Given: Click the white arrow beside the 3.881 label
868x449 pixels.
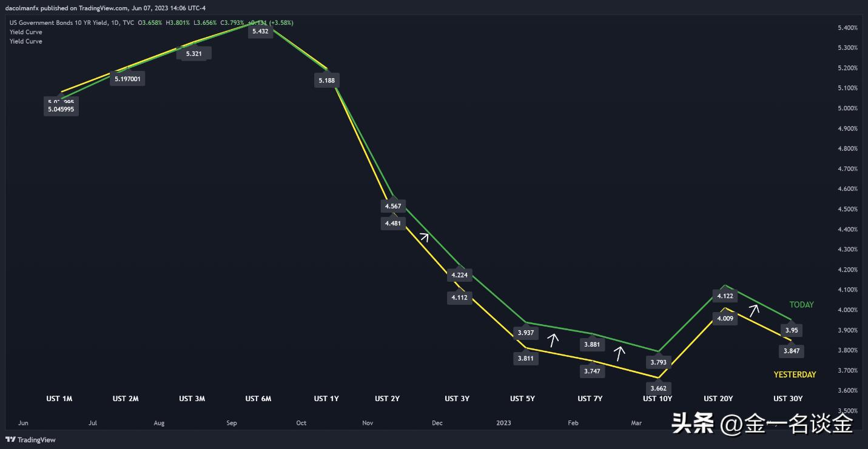Looking at the screenshot, I should (553, 340).
